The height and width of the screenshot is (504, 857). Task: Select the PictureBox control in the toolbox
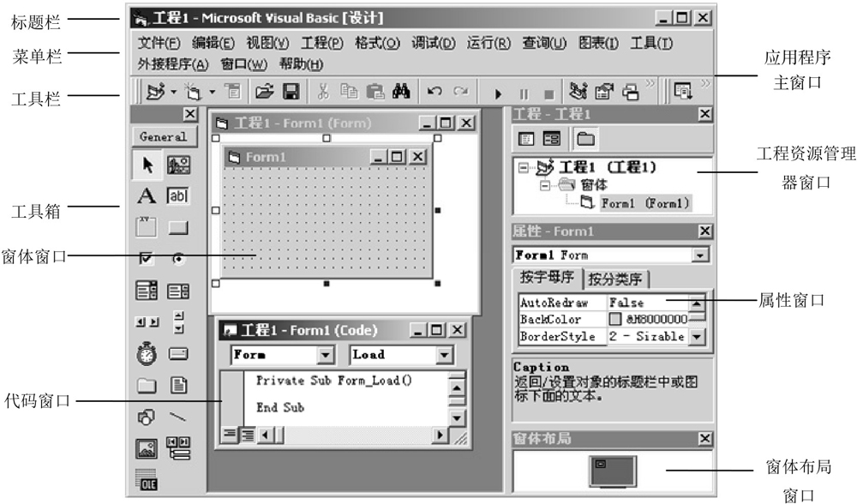tap(179, 165)
